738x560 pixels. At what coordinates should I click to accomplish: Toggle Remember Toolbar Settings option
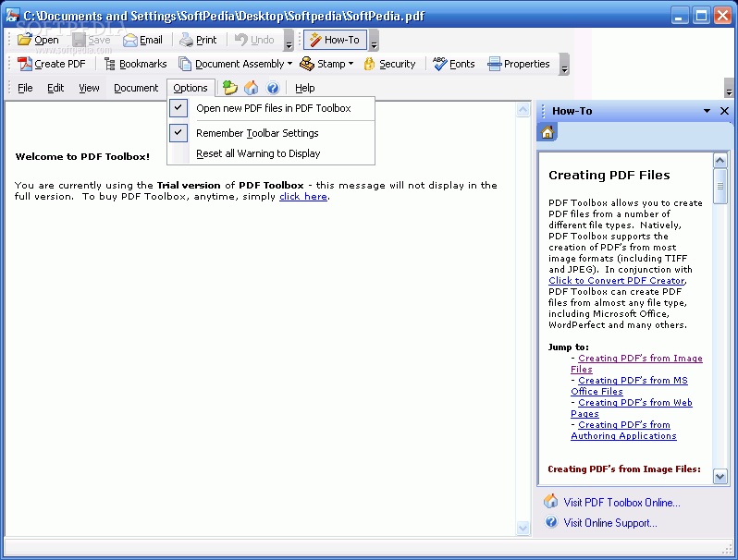[271, 133]
